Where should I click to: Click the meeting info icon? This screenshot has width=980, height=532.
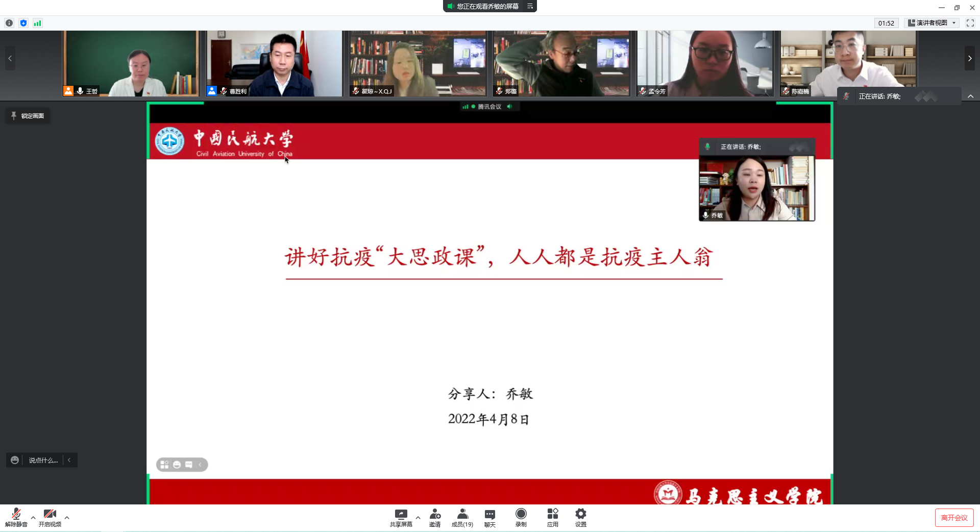point(9,23)
